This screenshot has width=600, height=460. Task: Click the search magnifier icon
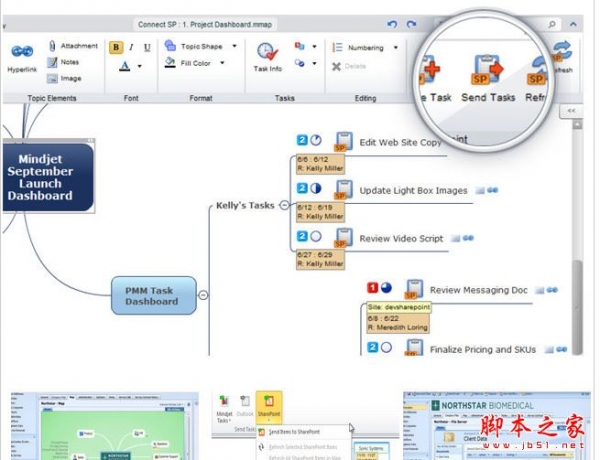pos(552,24)
